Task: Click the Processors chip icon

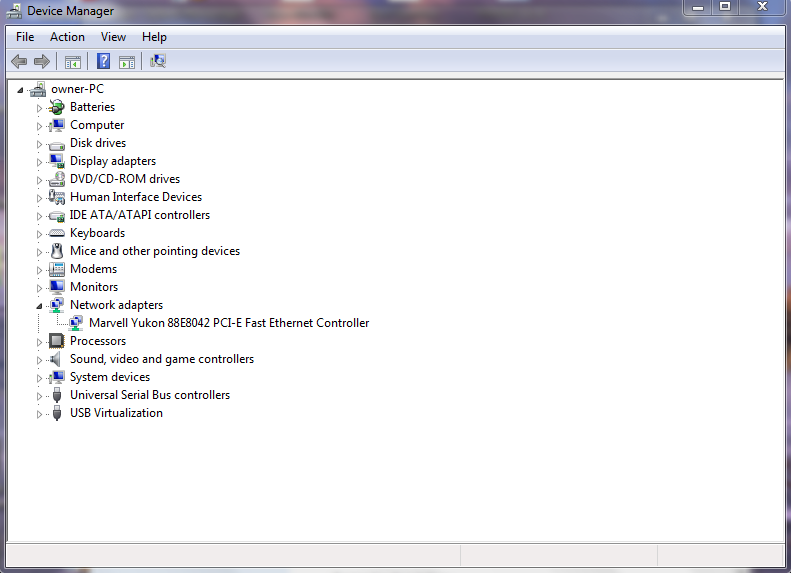Action: point(56,341)
